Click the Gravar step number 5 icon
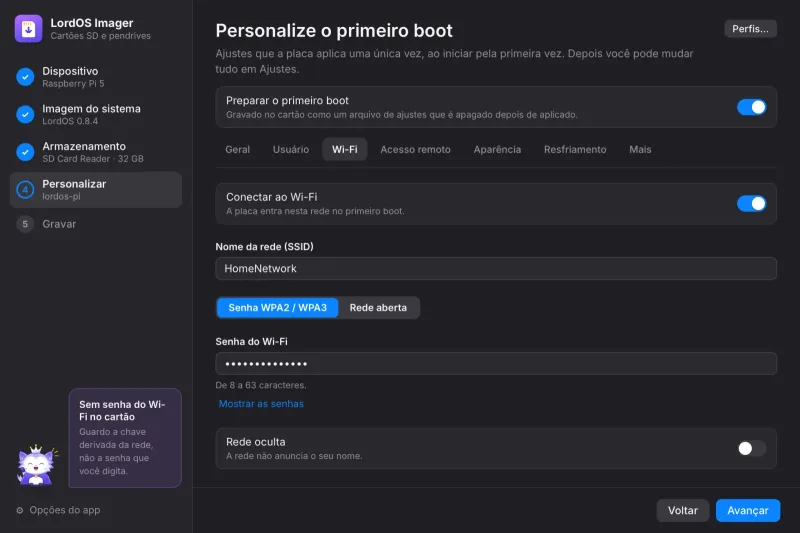 point(25,224)
